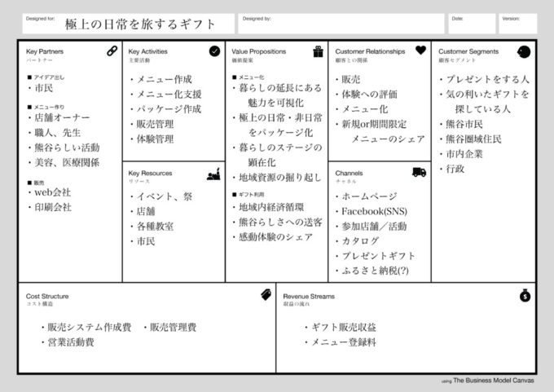Click the Customer Segments person icon
This screenshot has width=554, height=392.
pyautogui.click(x=525, y=51)
